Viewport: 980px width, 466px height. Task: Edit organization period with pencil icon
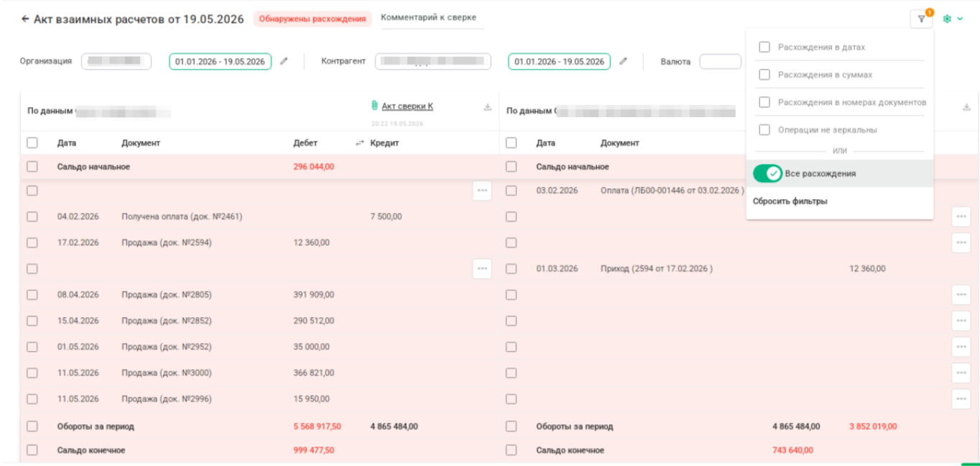(284, 61)
